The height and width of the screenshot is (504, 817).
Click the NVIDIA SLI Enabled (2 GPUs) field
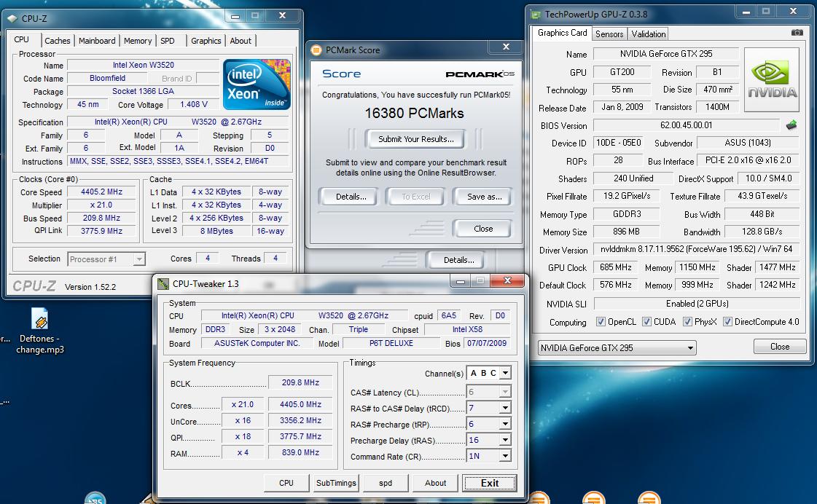697,304
